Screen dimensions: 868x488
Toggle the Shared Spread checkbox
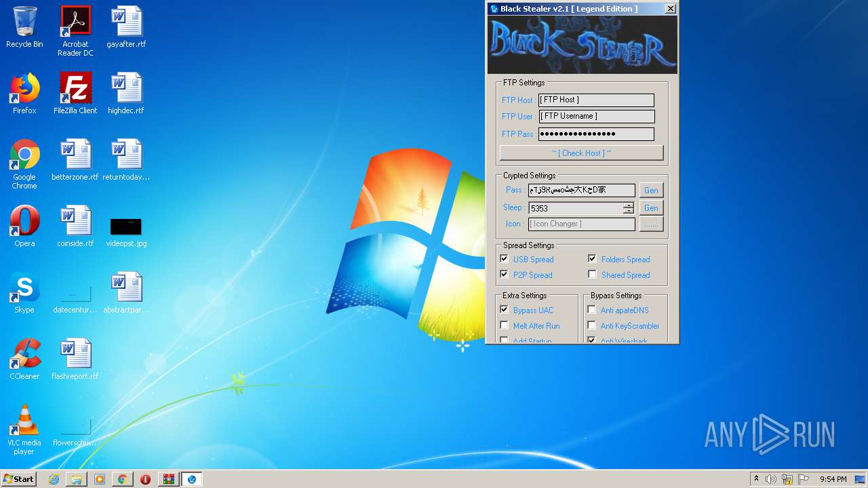(x=592, y=274)
